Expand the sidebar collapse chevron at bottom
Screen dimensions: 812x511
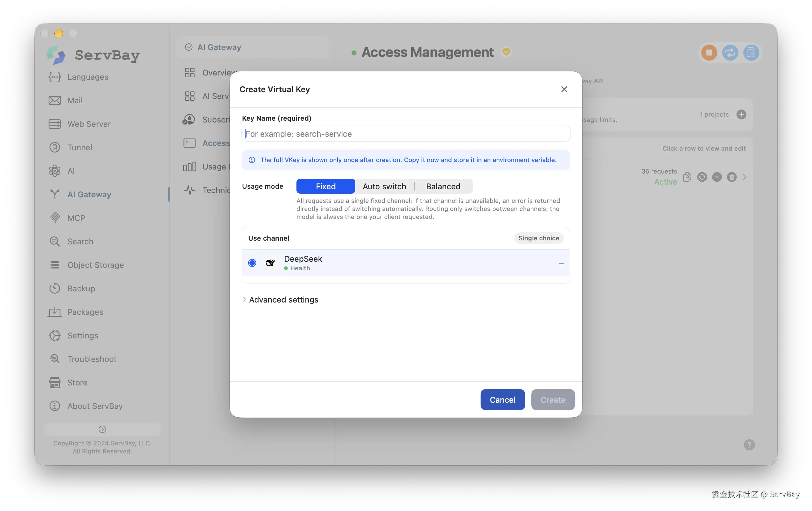coord(102,429)
